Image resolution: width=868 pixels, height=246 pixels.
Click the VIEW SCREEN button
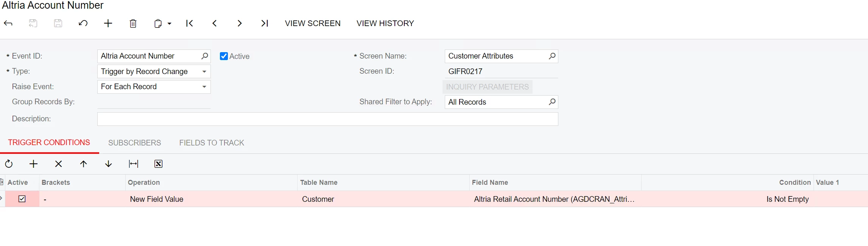tap(313, 23)
